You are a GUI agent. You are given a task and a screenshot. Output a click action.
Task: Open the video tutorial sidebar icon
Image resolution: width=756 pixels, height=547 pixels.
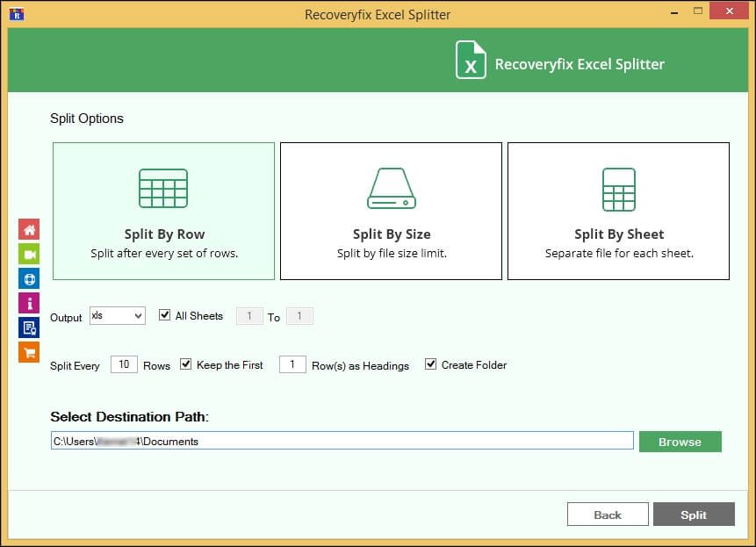[29, 254]
